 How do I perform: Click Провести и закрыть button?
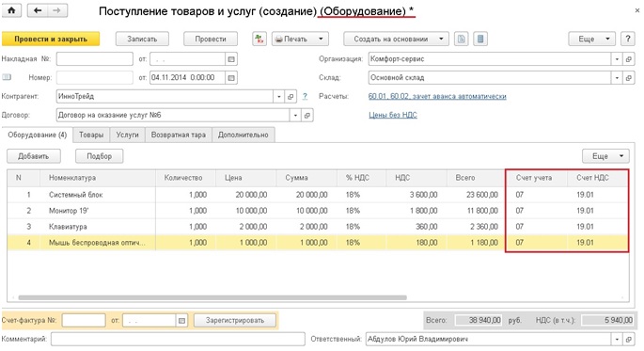tap(51, 39)
